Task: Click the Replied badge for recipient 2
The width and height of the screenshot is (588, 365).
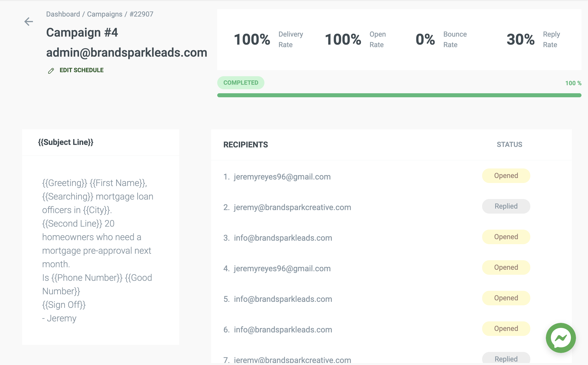Action: coord(506,206)
